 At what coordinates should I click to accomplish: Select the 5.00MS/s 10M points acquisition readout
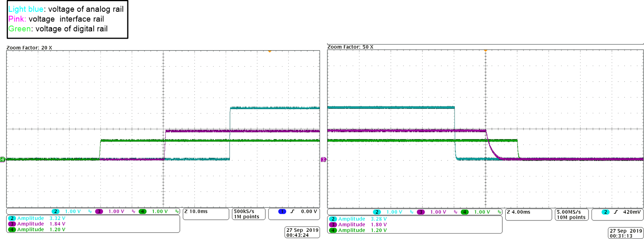click(571, 215)
